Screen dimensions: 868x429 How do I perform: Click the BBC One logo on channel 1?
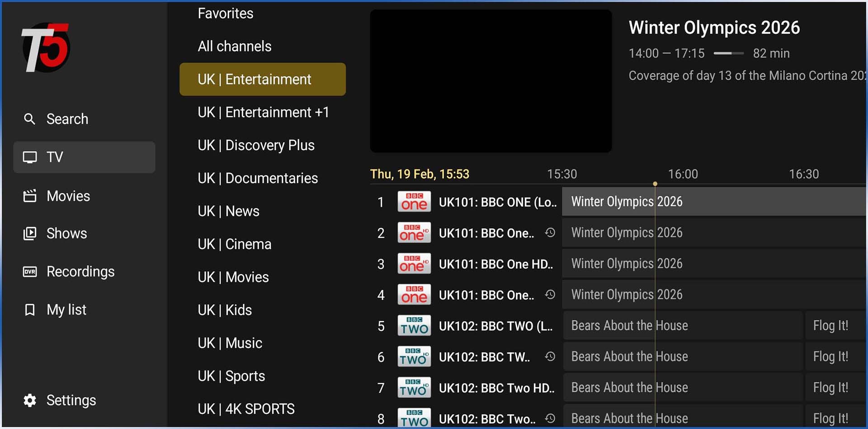pos(414,202)
